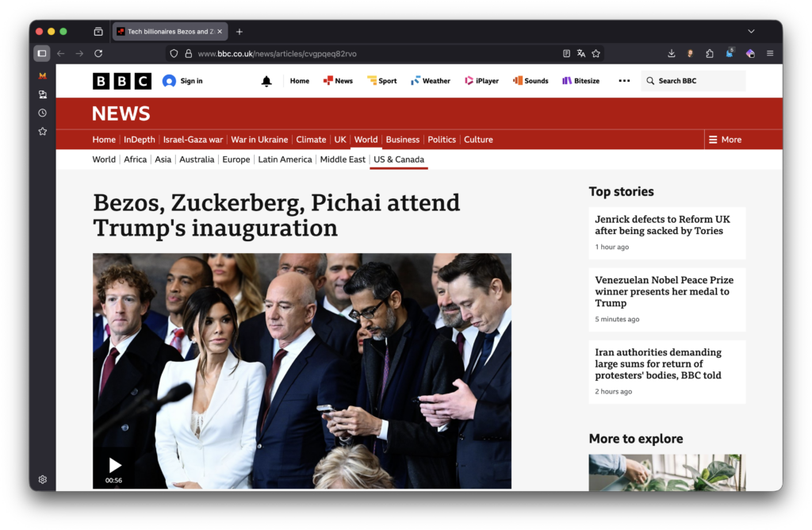Open the history clock icon in sidebar

tap(42, 112)
